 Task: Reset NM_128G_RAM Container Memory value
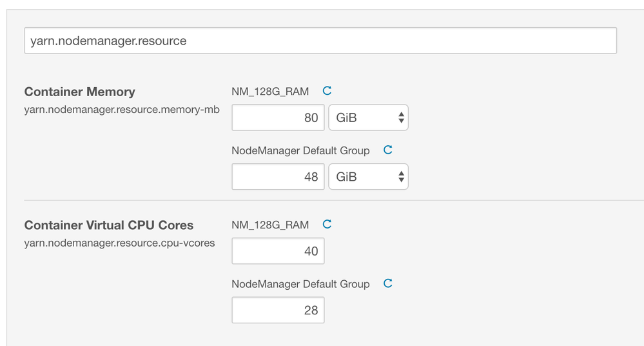click(x=327, y=91)
